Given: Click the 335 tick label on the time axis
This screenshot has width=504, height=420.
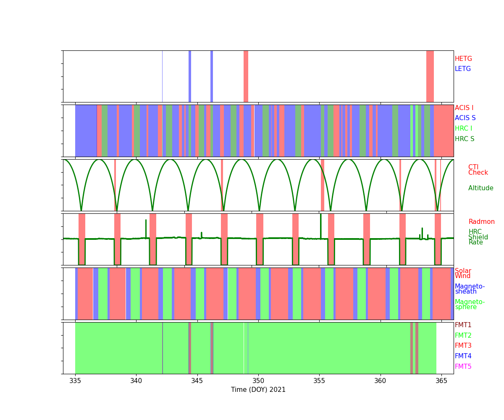Looking at the screenshot, I should tap(75, 381).
